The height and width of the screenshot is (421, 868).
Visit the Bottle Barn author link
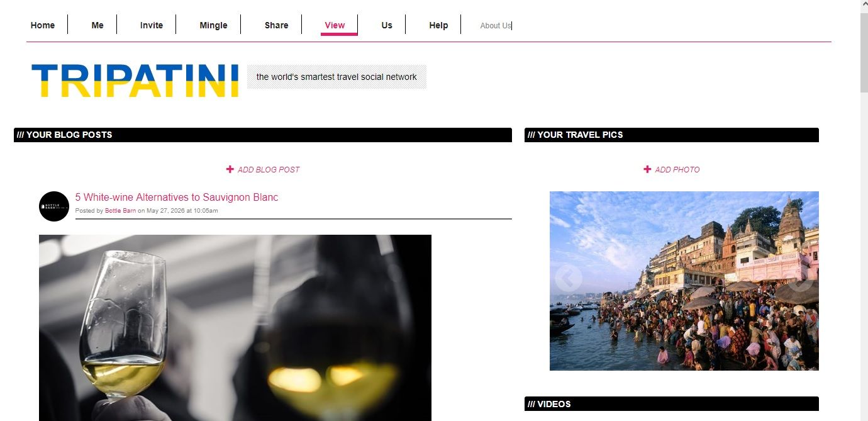tap(120, 211)
